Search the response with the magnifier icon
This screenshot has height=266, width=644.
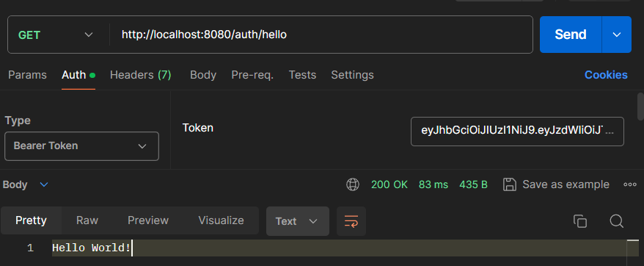pos(616,221)
